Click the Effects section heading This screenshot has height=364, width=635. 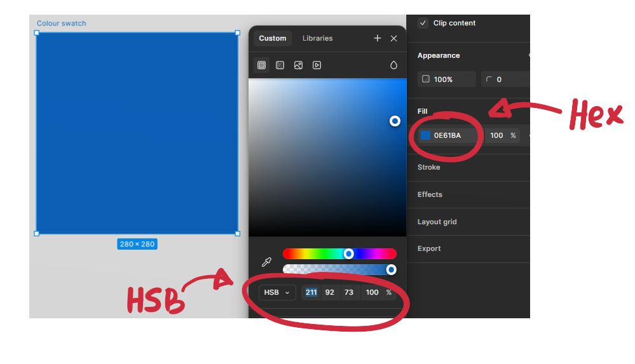click(x=430, y=194)
